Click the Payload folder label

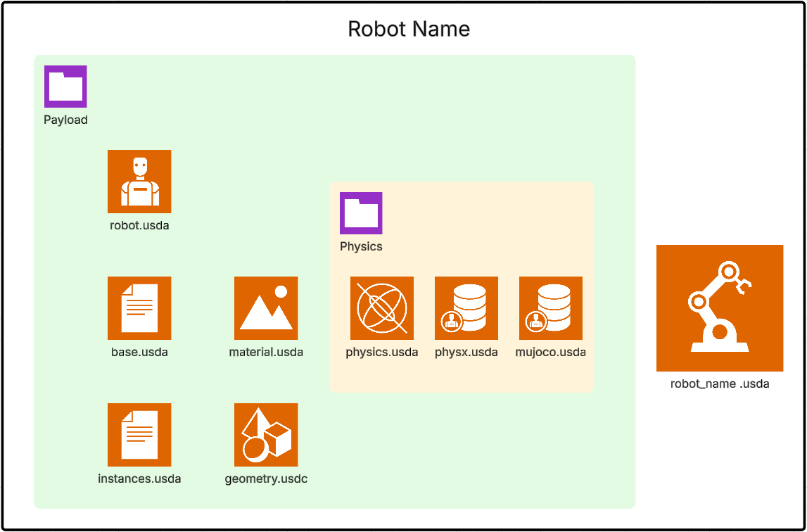tap(65, 120)
